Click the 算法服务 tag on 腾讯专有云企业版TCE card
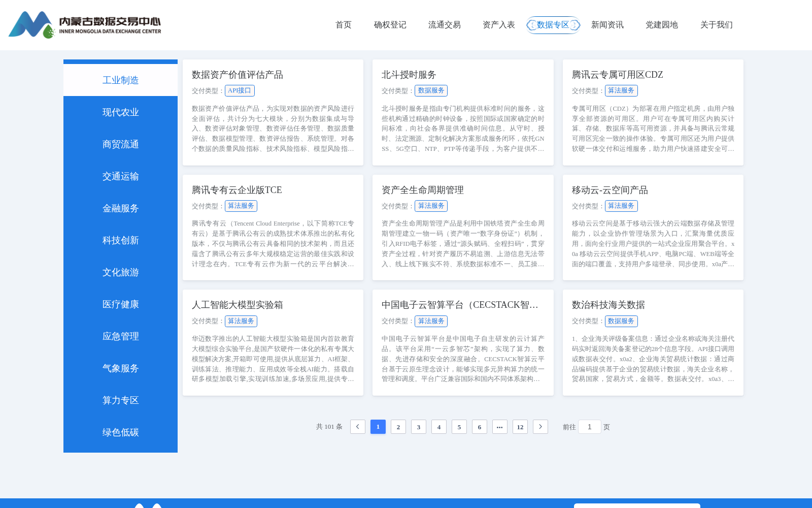Image resolution: width=812 pixels, height=508 pixels. 241,206
